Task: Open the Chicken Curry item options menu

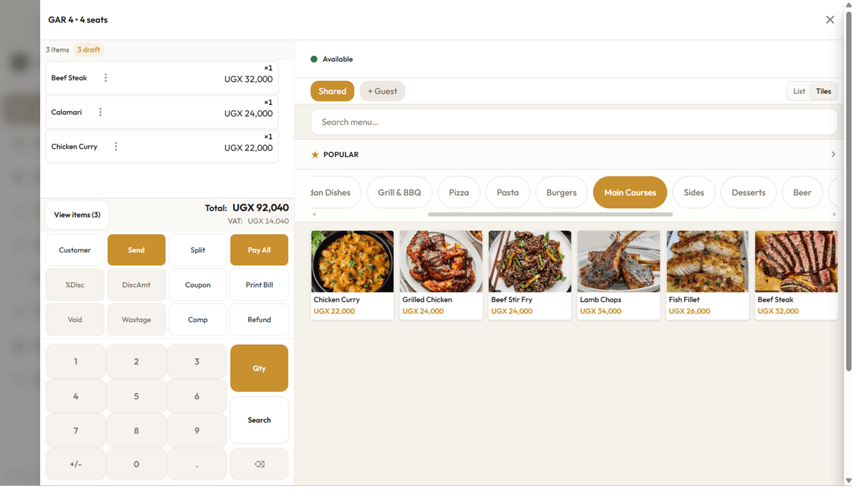Action: pos(116,146)
